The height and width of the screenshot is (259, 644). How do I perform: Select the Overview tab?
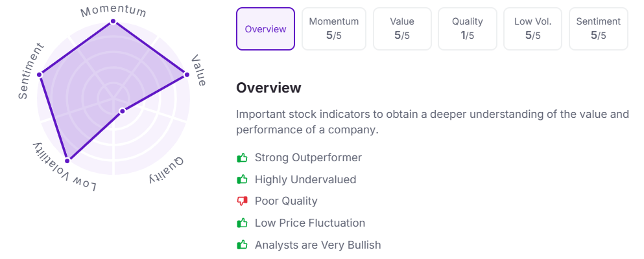[265, 29]
